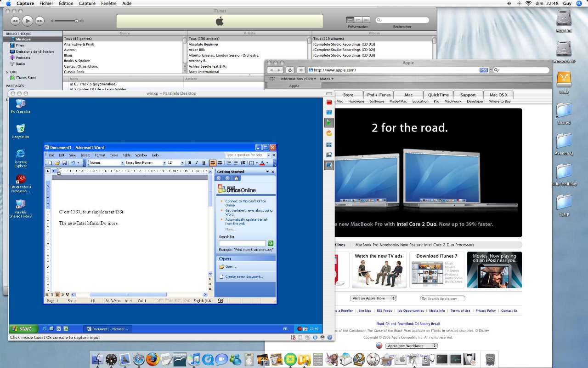Click the 'Open...' link in task pane

pyautogui.click(x=231, y=266)
